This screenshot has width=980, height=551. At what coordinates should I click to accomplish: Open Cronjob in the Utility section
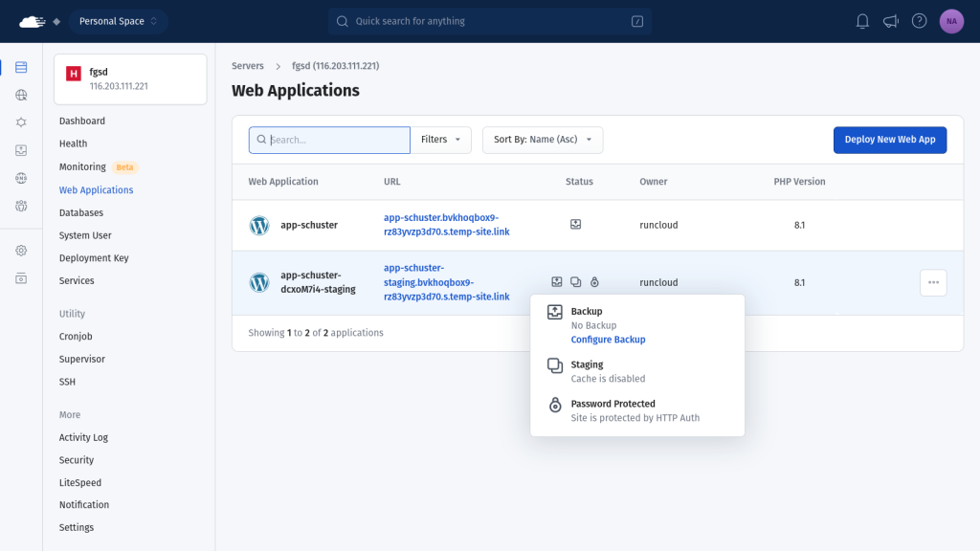[x=76, y=337]
